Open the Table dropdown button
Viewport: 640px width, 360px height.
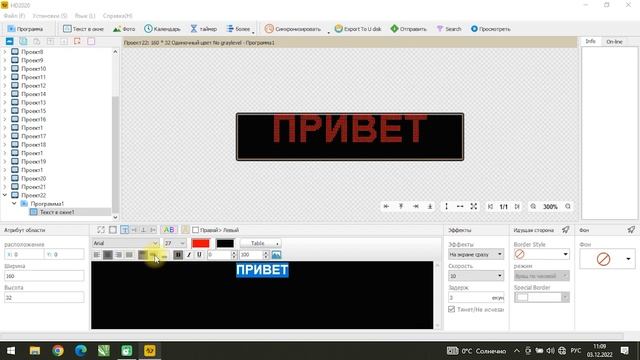261,243
